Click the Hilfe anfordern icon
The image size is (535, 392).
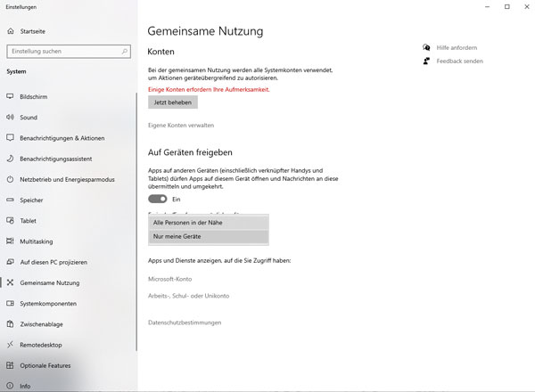429,47
